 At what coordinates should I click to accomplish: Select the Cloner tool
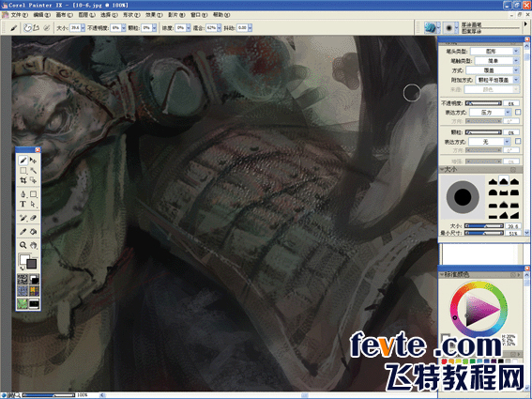23,218
